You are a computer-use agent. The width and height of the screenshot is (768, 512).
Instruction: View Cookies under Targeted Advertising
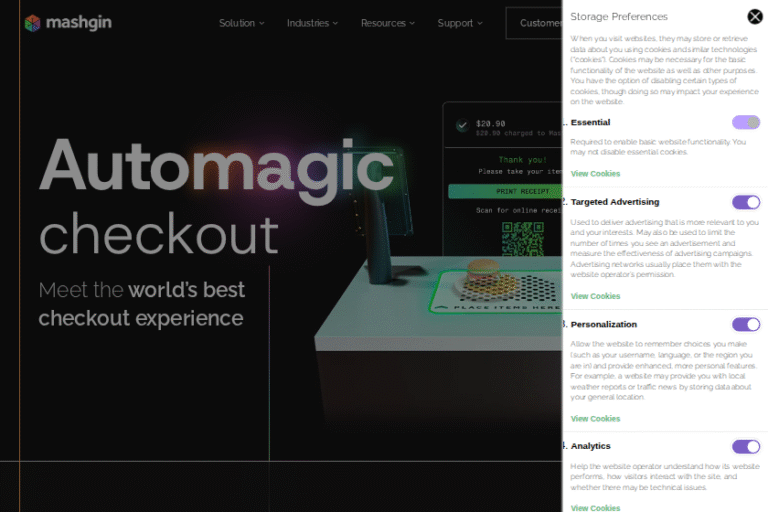pos(595,296)
